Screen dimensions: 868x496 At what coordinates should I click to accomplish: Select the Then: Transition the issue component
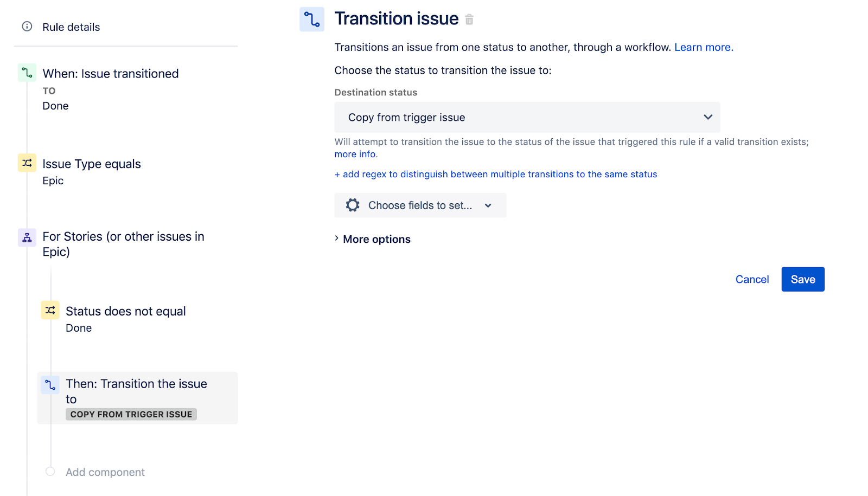[136, 391]
